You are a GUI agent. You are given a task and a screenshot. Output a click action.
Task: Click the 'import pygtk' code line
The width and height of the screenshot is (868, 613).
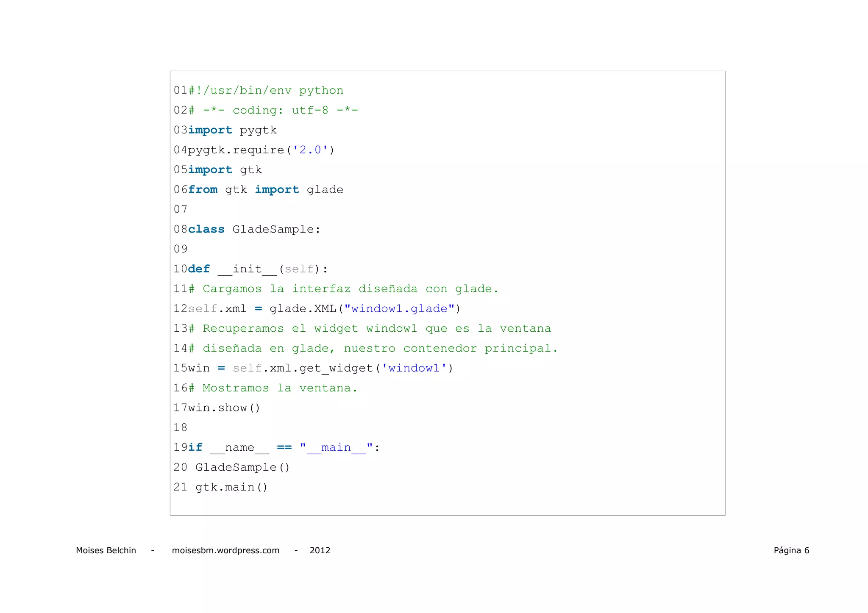pyautogui.click(x=232, y=130)
